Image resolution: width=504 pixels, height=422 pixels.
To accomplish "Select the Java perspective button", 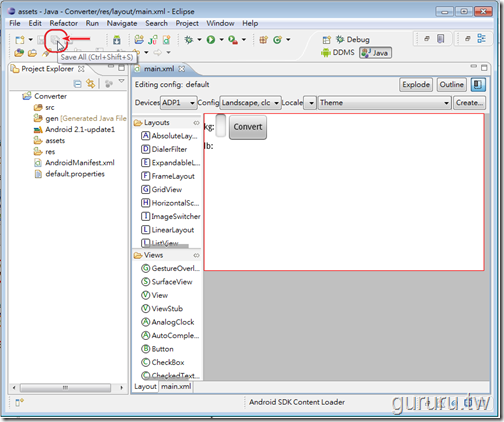I will click(x=375, y=53).
